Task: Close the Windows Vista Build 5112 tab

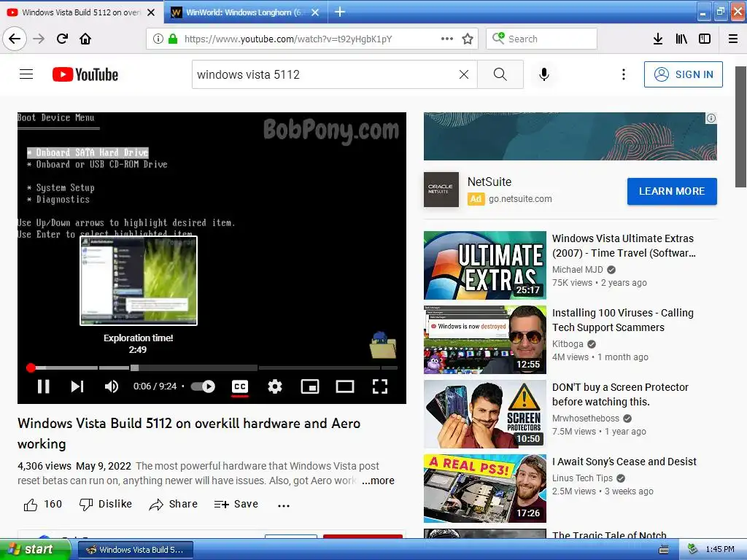Action: 151,12
